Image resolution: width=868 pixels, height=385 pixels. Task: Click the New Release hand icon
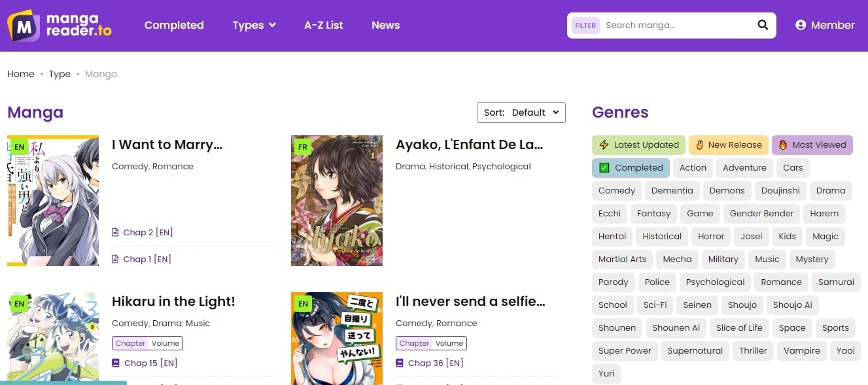click(x=699, y=145)
